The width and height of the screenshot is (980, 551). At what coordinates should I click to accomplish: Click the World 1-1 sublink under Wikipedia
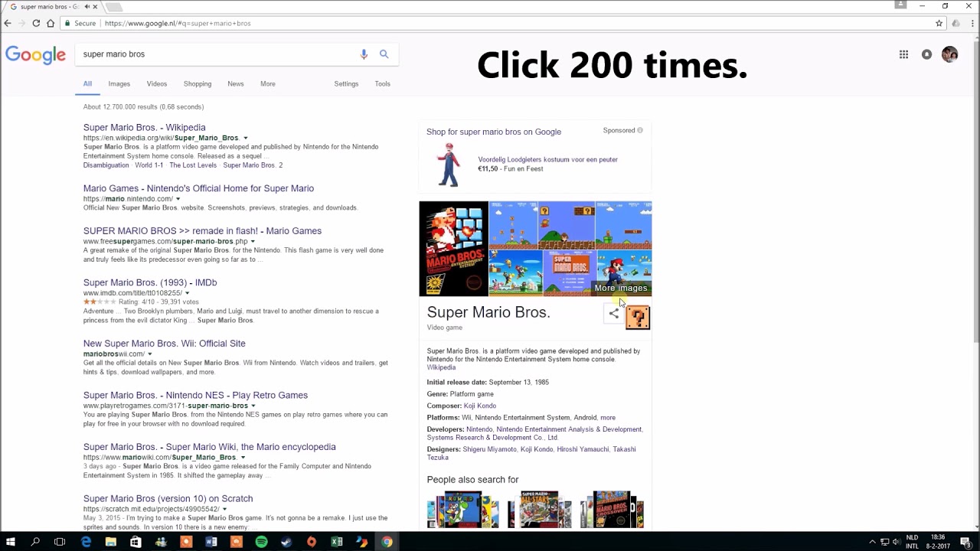coord(149,165)
